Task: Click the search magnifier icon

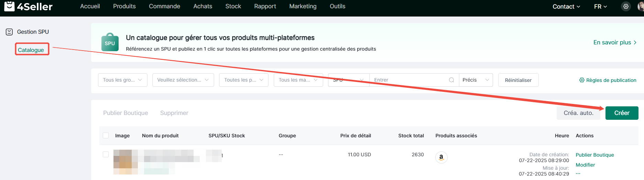Action: click(x=451, y=80)
